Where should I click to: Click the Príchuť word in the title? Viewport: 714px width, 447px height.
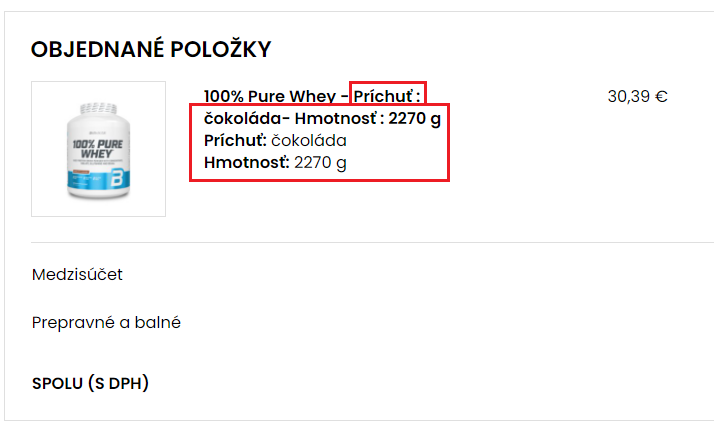383,96
